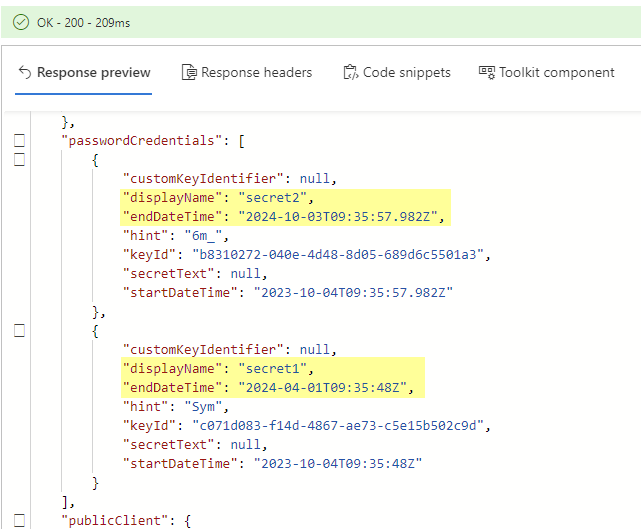Click secretText null in the secret2 entry
641x529 pixels.
[x=245, y=273]
